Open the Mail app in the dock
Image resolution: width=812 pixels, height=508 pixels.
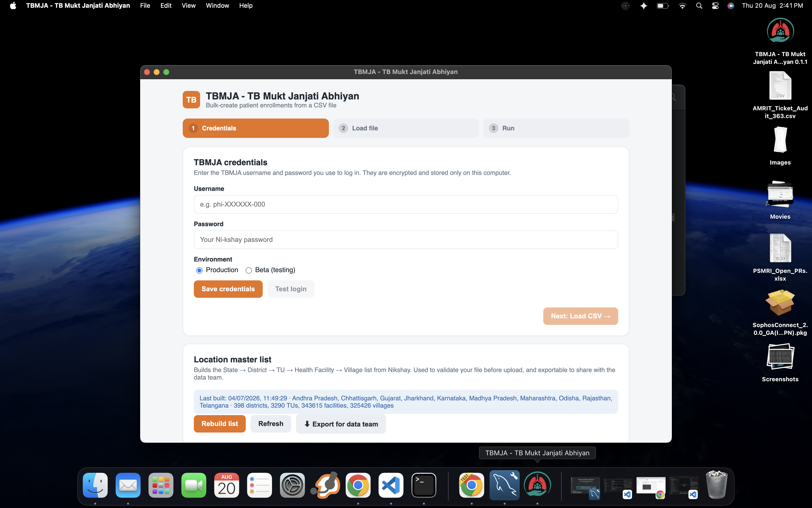pyautogui.click(x=128, y=485)
